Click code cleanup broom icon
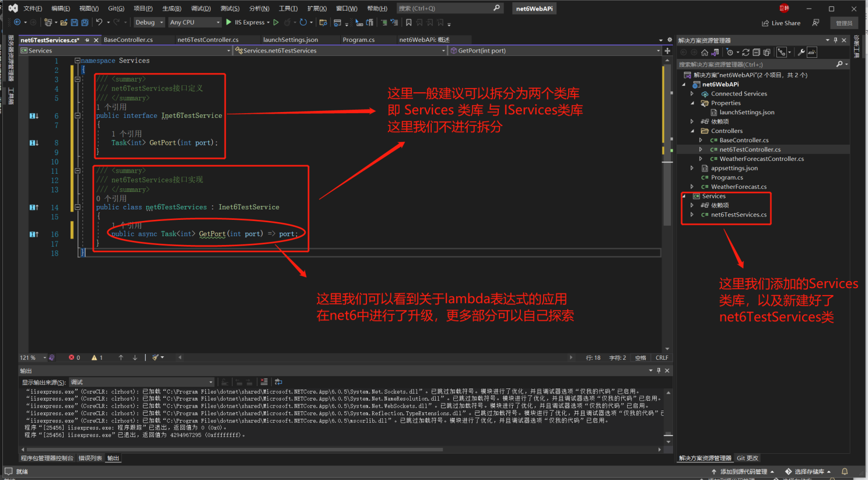 click(155, 358)
